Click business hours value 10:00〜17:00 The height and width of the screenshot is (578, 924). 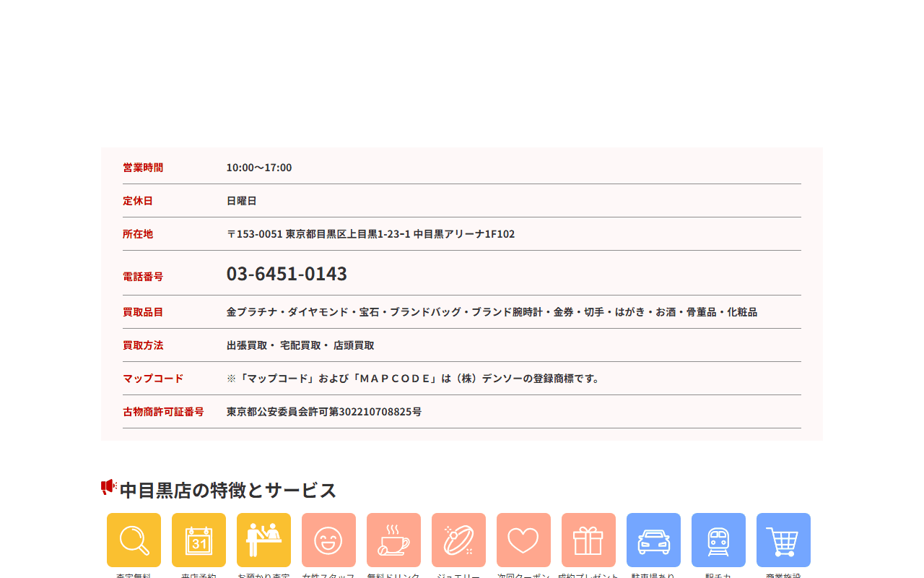(x=259, y=168)
